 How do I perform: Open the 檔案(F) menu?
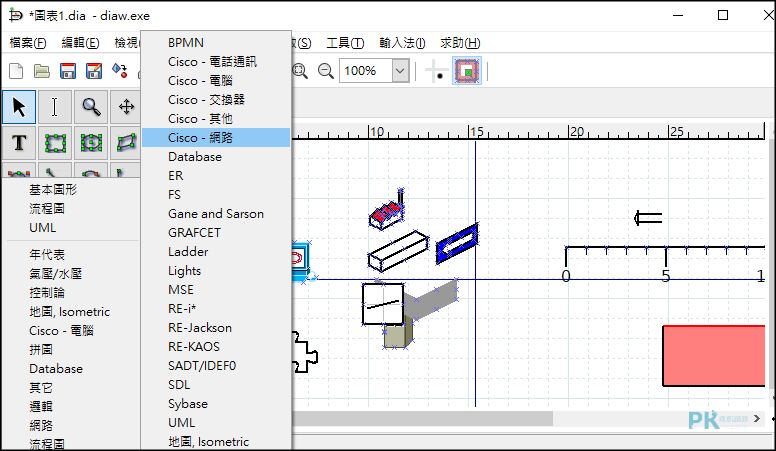28,43
